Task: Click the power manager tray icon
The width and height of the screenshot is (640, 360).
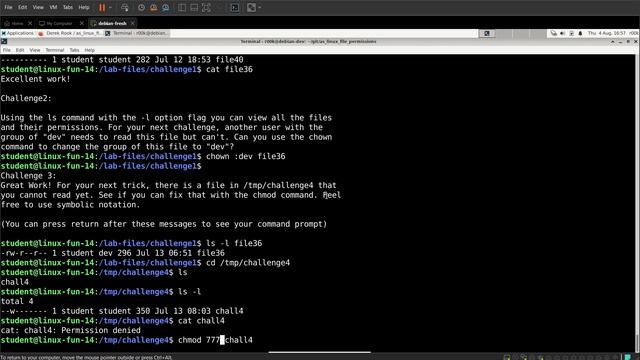Action: 571,33
